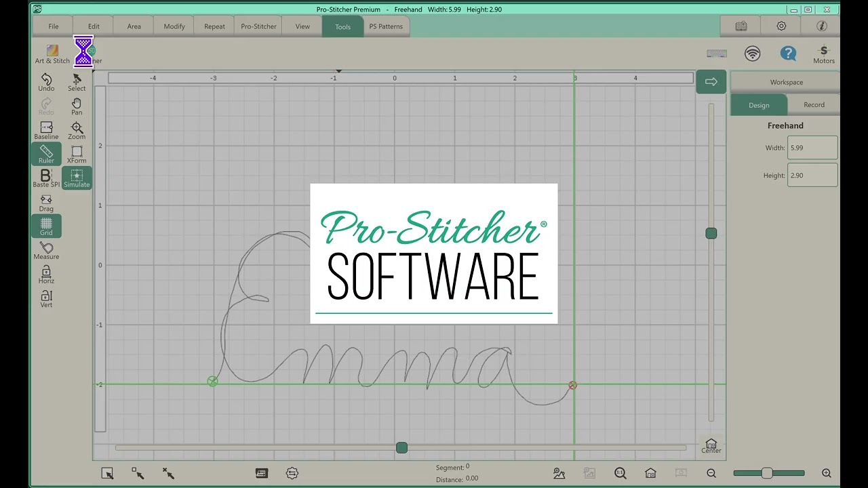The height and width of the screenshot is (488, 868).
Task: Switch to the Record tab
Action: click(814, 105)
